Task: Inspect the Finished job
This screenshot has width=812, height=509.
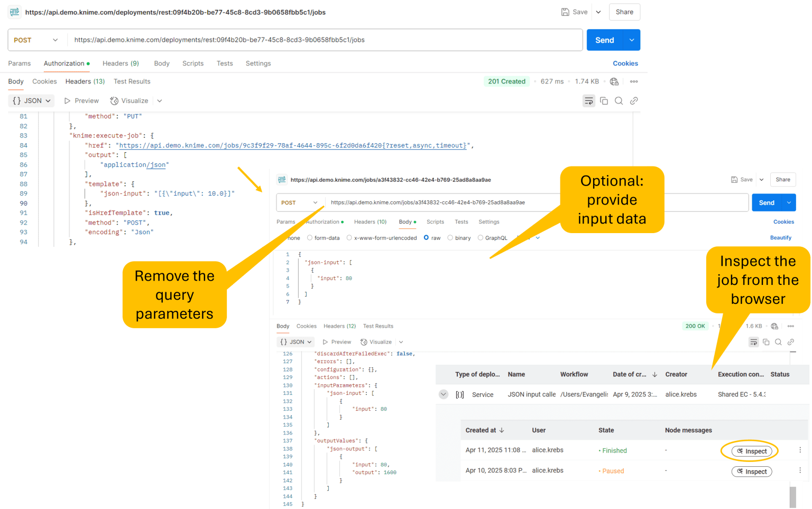Action: (x=752, y=451)
